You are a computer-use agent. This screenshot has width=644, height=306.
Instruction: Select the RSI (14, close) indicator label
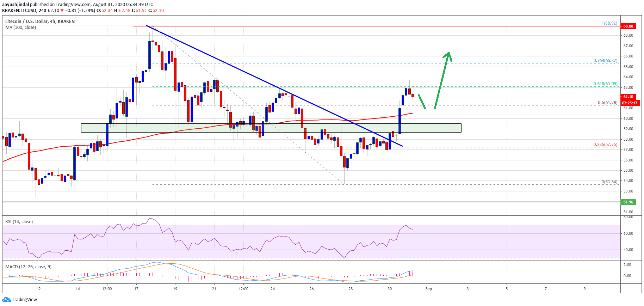coord(19,222)
